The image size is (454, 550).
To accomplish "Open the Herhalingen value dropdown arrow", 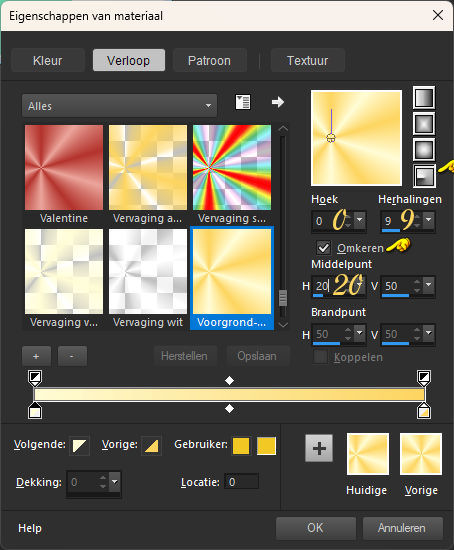I will point(428,220).
